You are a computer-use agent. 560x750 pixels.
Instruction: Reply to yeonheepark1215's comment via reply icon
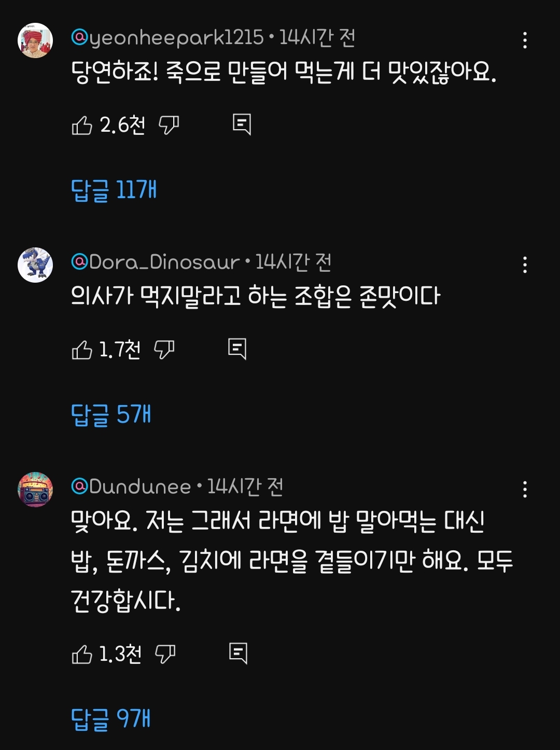coord(242,124)
